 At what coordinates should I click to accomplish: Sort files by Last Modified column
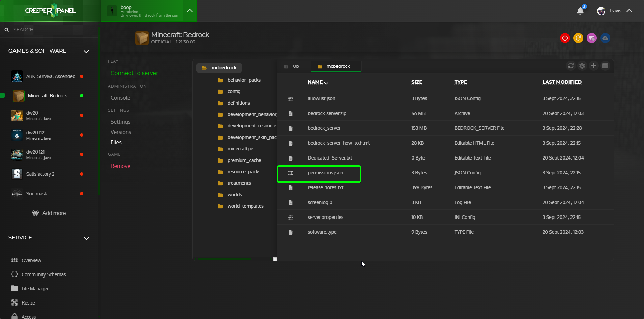[x=562, y=82]
